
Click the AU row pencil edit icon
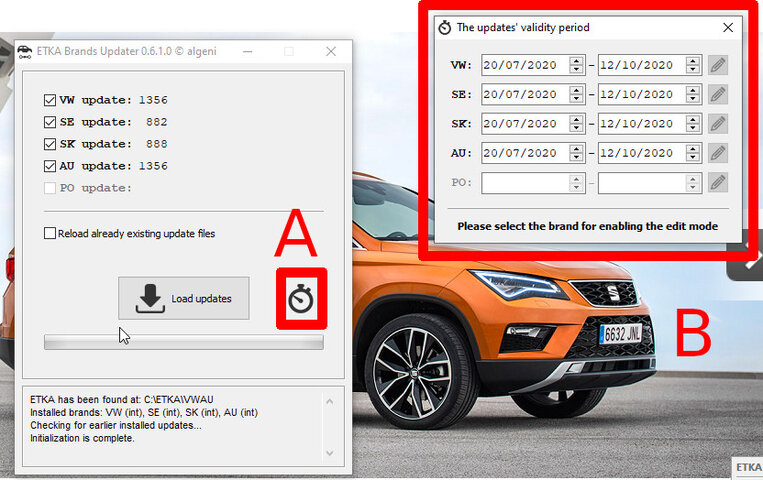(718, 153)
